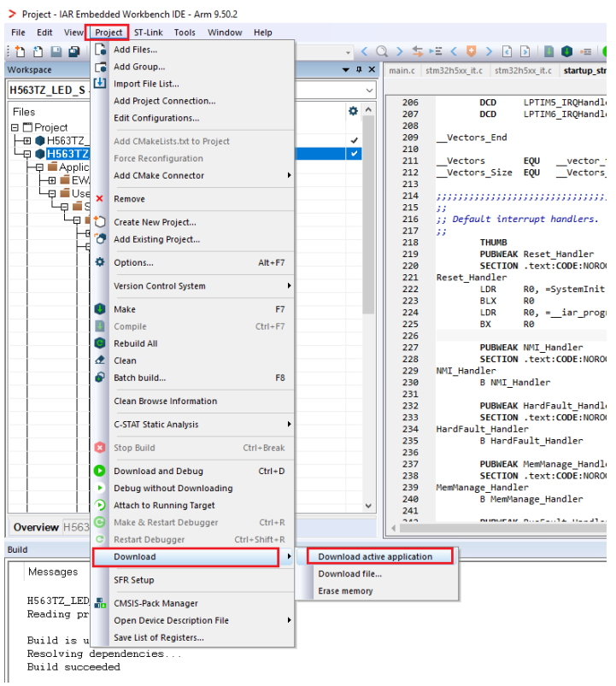Click the Make icon in Project menu
This screenshot has width=616, height=686.
(100, 309)
